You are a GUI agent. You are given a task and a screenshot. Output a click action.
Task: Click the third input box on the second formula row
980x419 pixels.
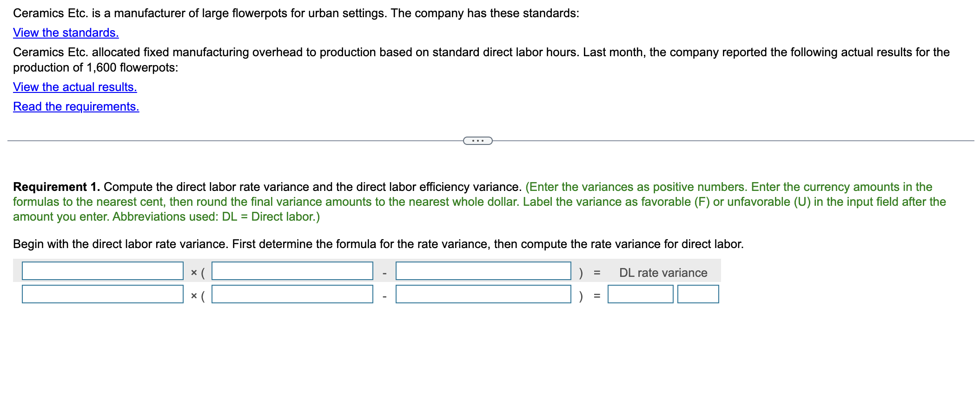click(483, 295)
